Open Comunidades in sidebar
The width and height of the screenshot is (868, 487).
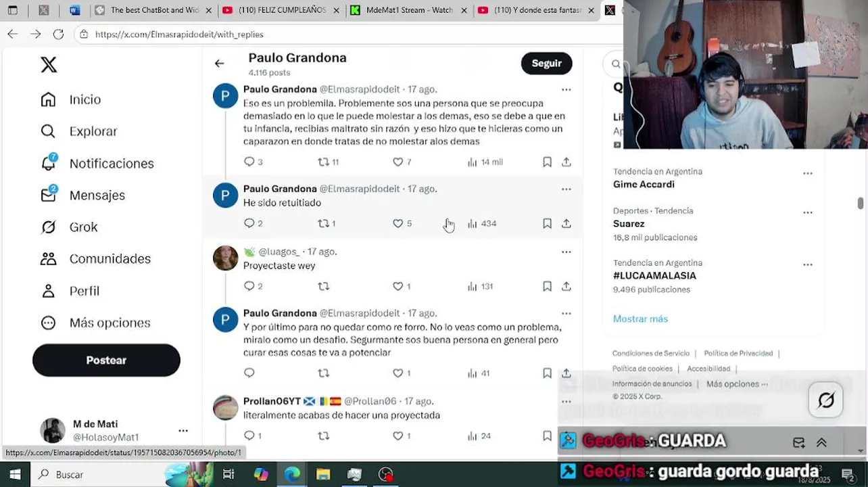pyautogui.click(x=95, y=258)
